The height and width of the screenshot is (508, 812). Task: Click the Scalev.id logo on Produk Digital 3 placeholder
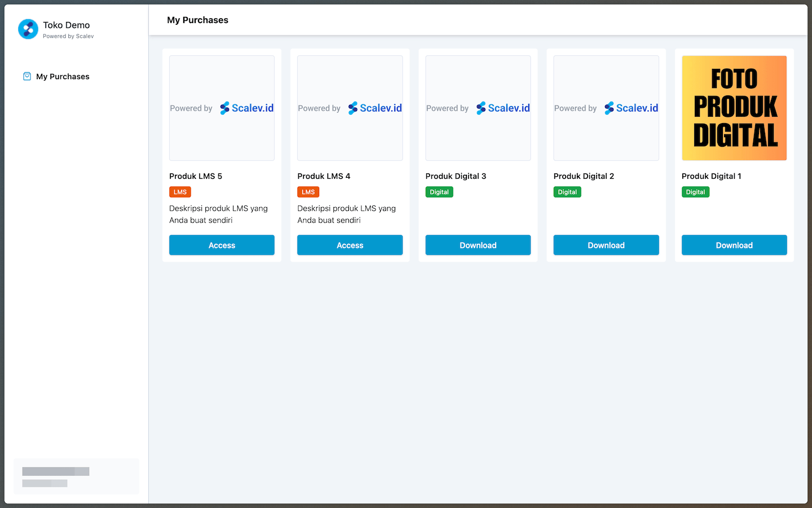click(502, 108)
